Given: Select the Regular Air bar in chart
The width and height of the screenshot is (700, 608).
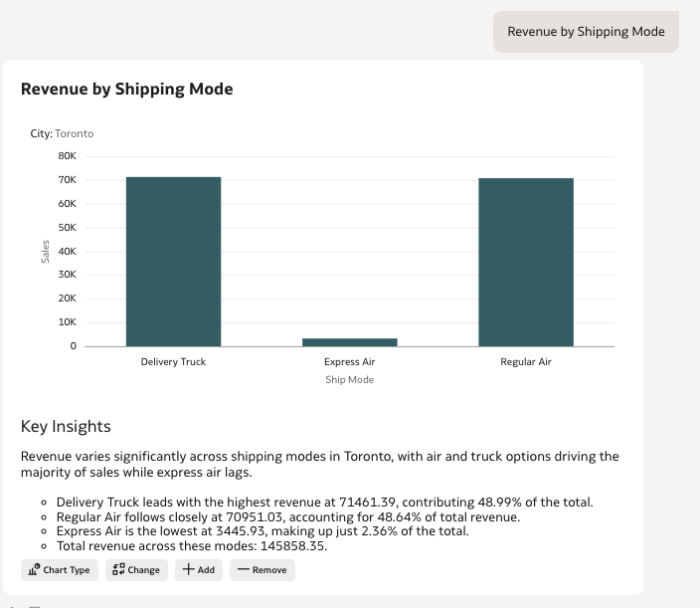Looking at the screenshot, I should click(x=525, y=262).
